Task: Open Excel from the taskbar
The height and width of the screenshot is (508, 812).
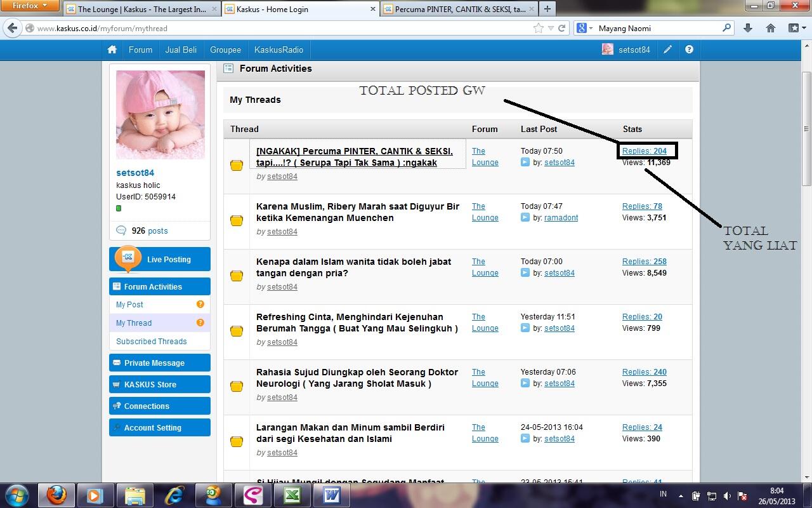Action: click(x=291, y=495)
